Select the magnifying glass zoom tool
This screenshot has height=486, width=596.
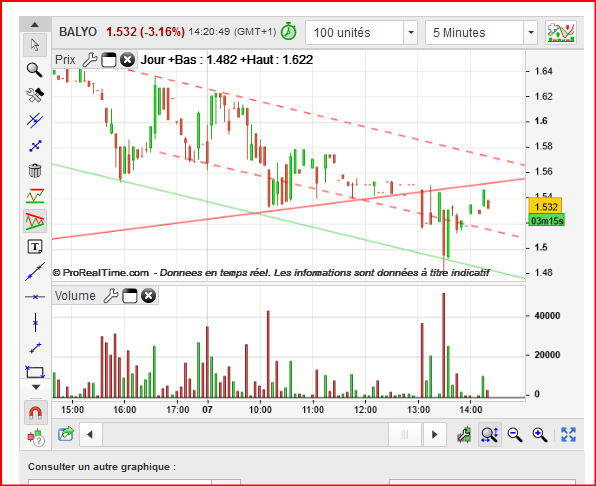[35, 70]
